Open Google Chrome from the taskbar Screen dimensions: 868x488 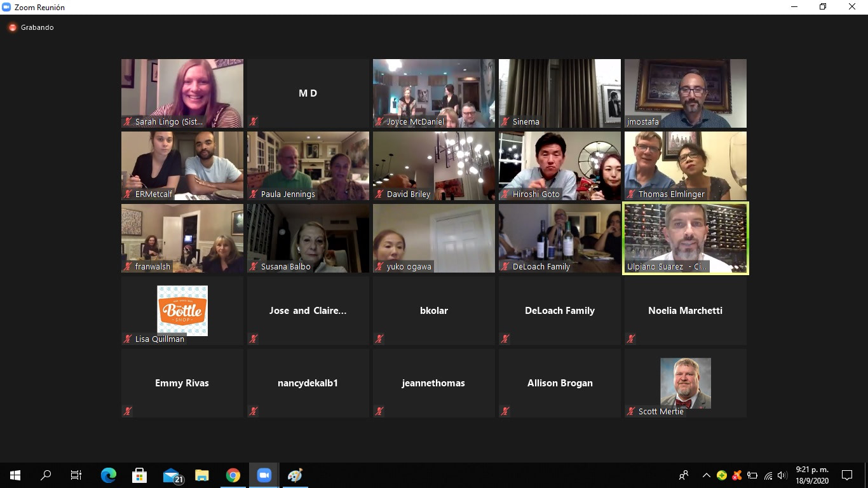pos(233,475)
